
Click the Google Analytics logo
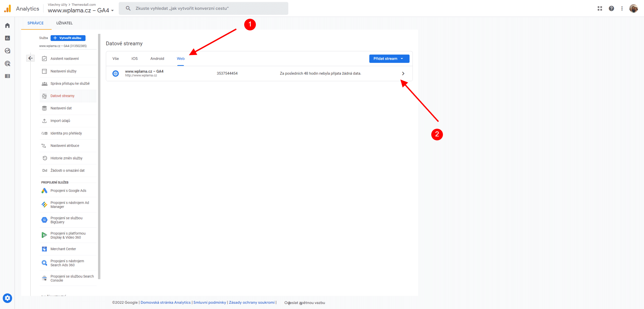tap(8, 8)
